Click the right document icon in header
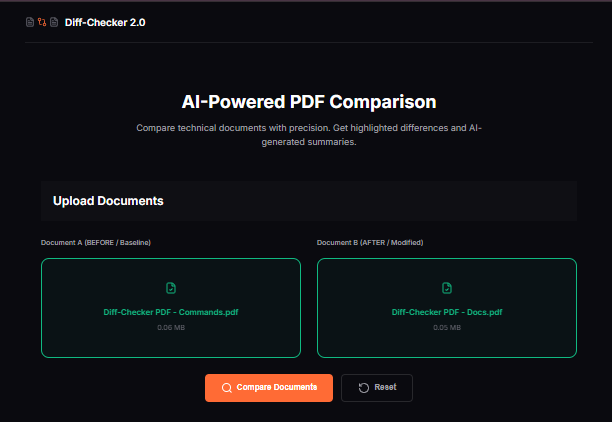Viewport: 612px width, 422px height. (54, 22)
